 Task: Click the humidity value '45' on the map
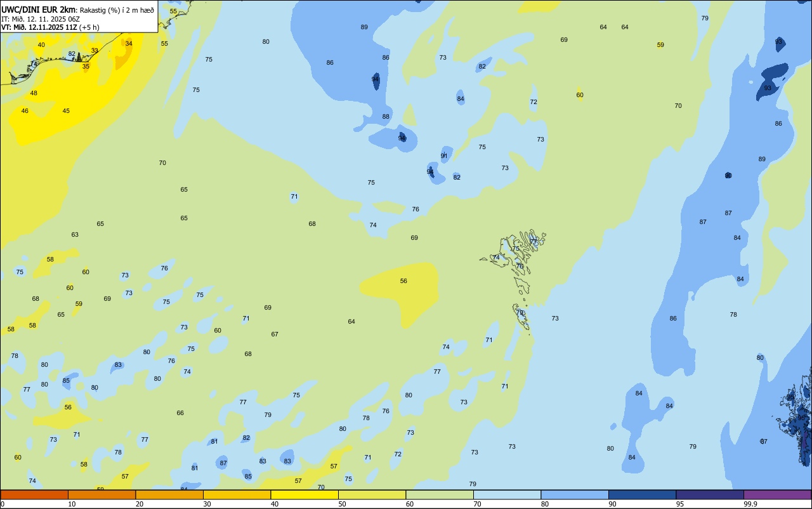tap(66, 110)
